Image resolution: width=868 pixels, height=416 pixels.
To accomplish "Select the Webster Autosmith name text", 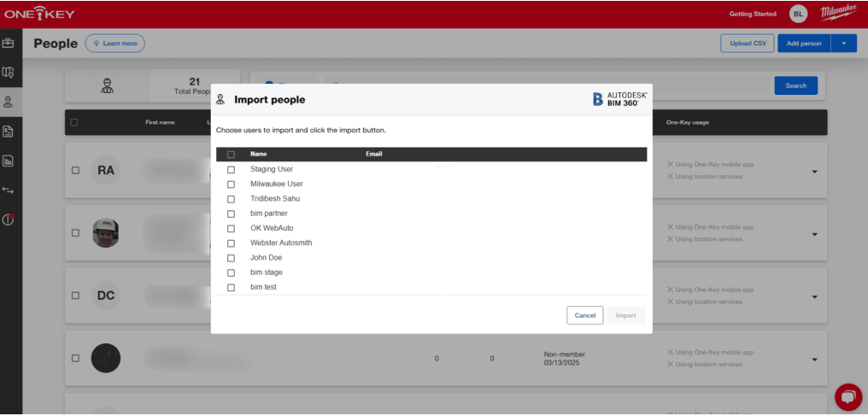I will (x=281, y=243).
